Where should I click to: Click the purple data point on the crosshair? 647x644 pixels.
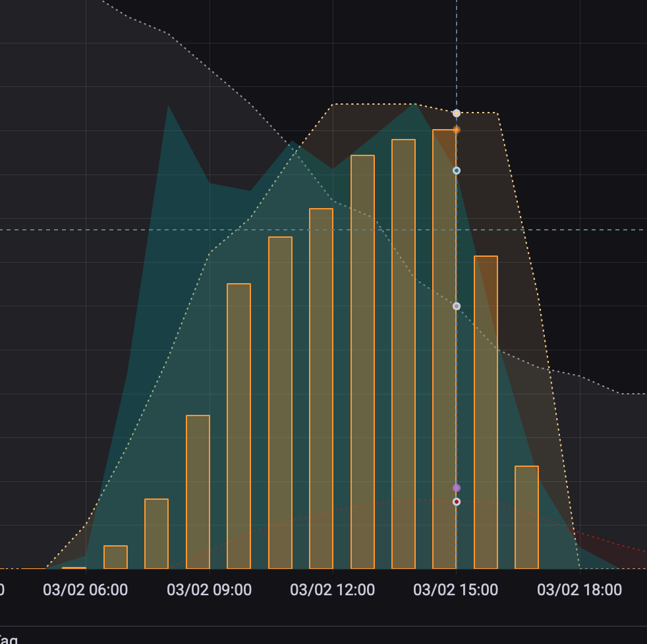point(457,488)
